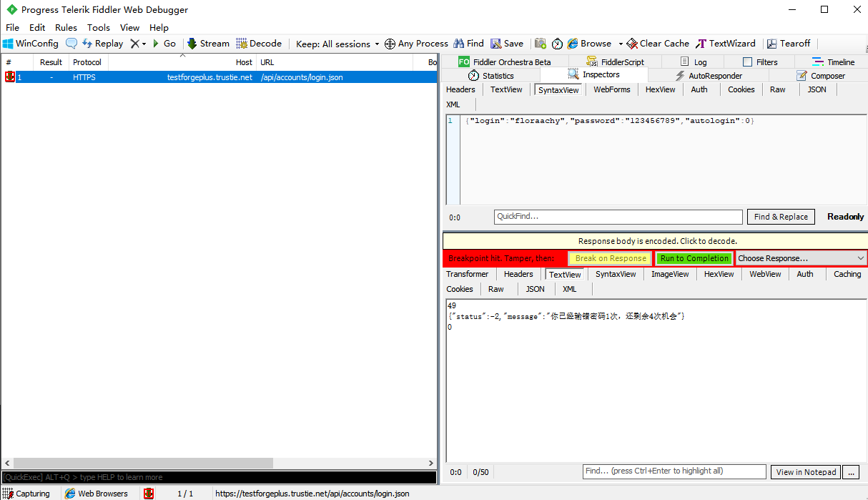Sort sessions by Result column header

[51, 62]
